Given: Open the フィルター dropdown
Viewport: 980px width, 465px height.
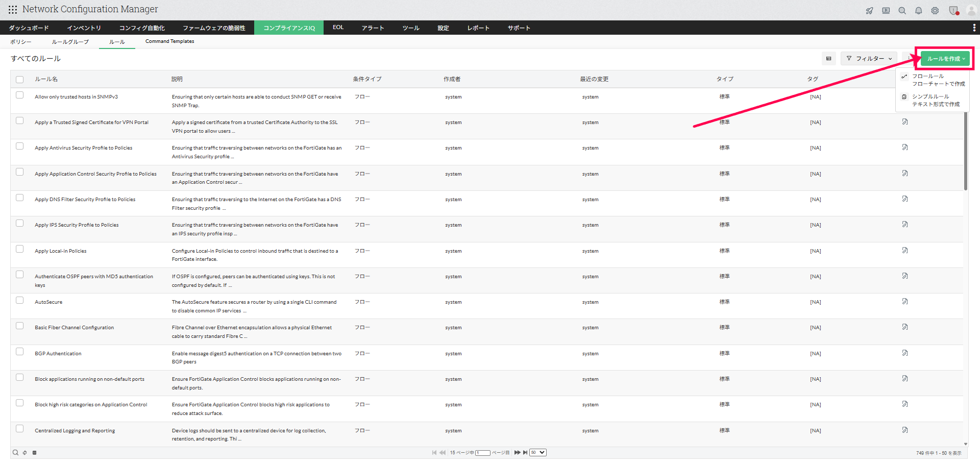Looking at the screenshot, I should point(869,59).
